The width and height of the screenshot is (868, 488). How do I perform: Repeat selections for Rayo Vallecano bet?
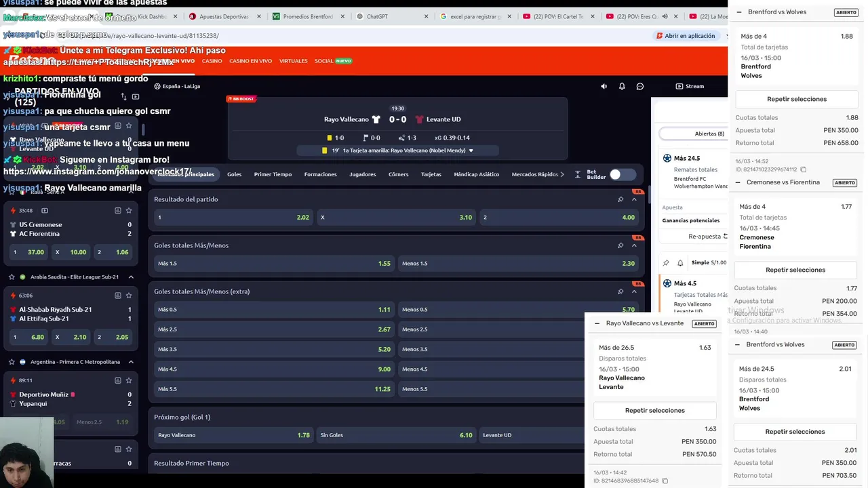[655, 411]
